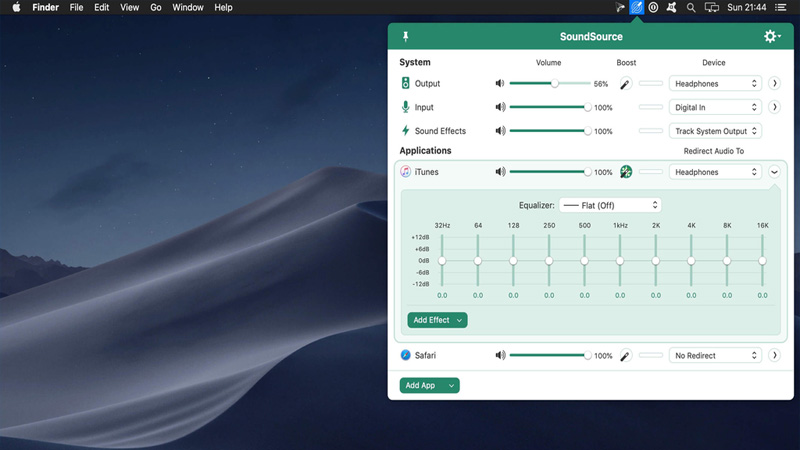
Task: Open the Output device dropdown showing Headphones
Action: click(715, 84)
